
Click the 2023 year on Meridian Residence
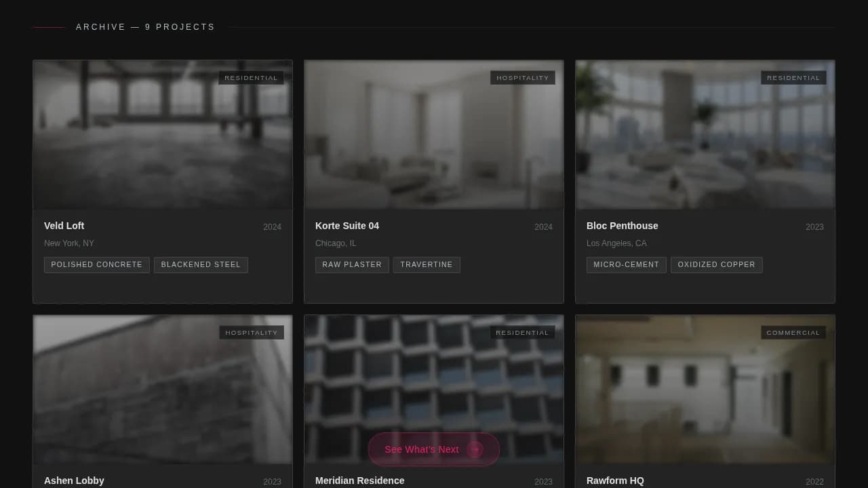(543, 482)
